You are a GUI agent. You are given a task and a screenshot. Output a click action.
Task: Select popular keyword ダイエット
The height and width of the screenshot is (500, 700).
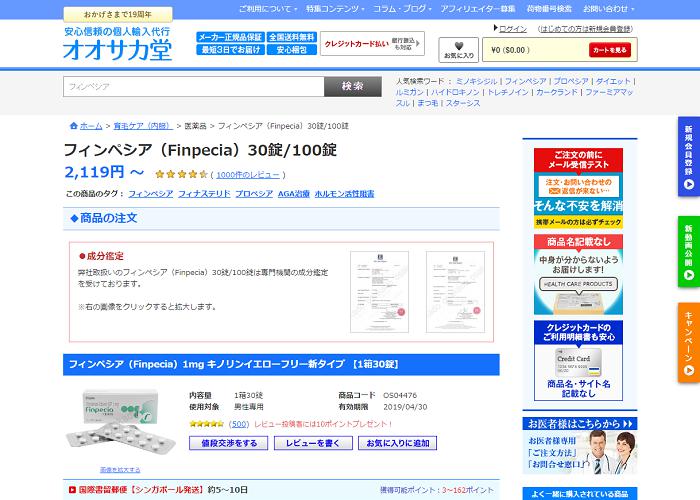coord(613,81)
